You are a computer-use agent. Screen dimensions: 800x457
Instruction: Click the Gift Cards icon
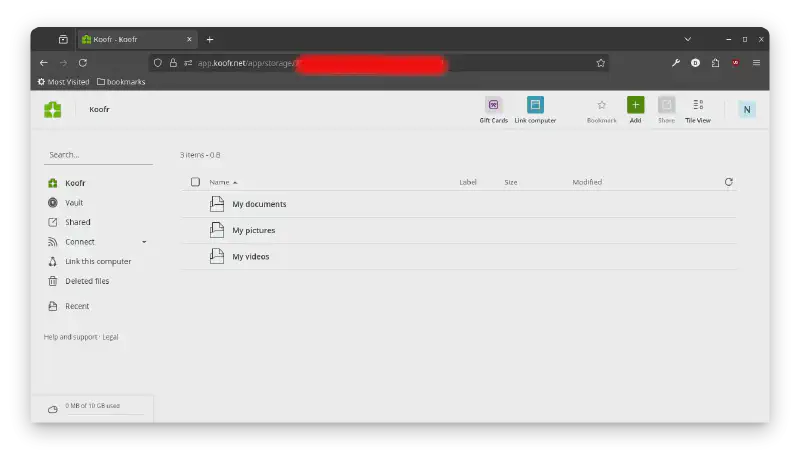point(493,105)
